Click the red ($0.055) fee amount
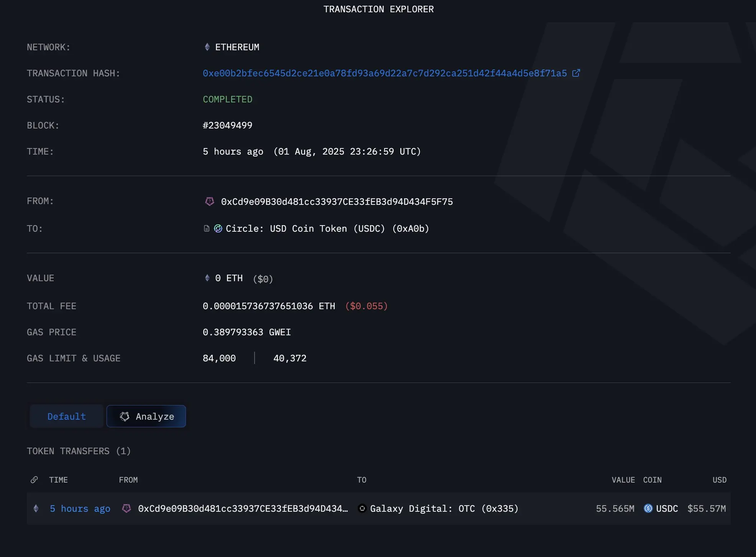Image resolution: width=756 pixels, height=557 pixels. click(366, 306)
